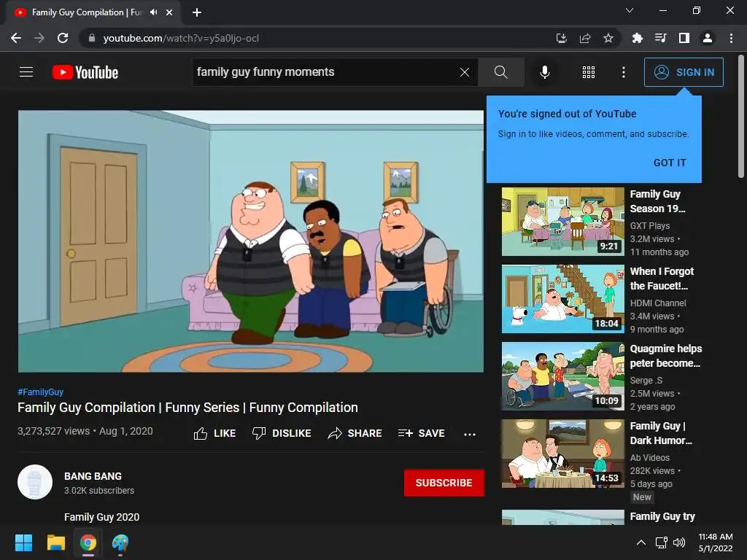Click the Ab Videos channel name

(x=650, y=458)
